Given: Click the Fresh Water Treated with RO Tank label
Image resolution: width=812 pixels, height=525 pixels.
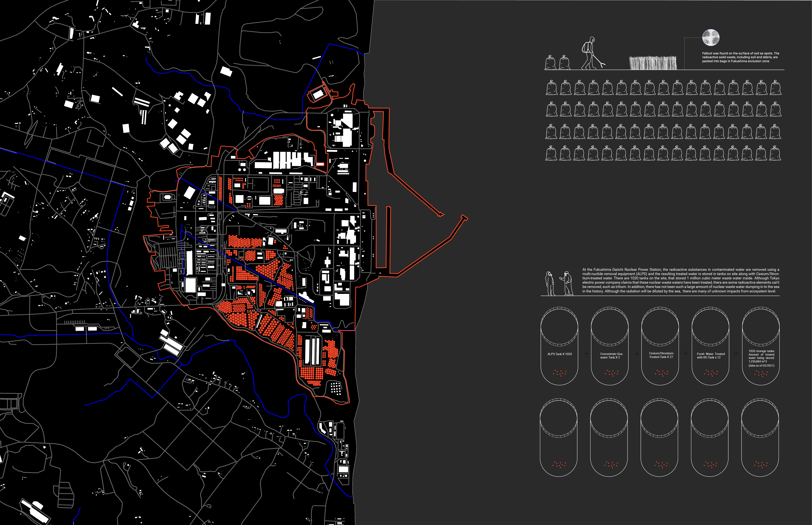Looking at the screenshot, I should [711, 356].
